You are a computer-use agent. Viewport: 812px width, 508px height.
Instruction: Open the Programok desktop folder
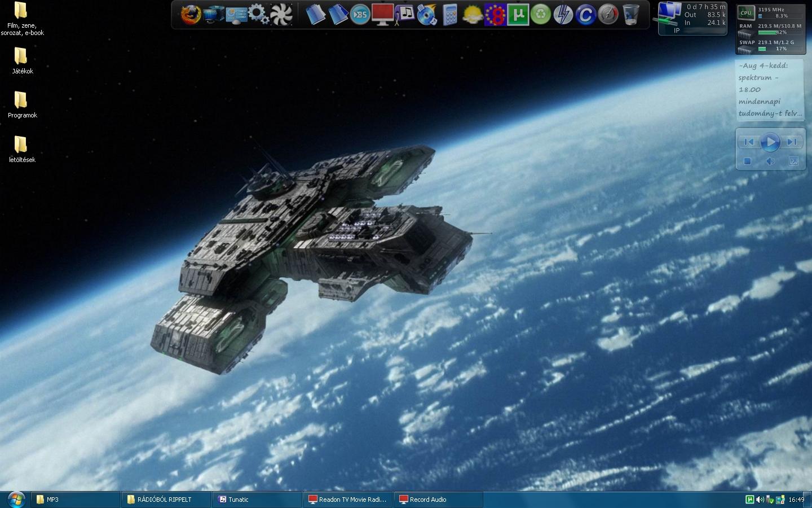pos(21,104)
